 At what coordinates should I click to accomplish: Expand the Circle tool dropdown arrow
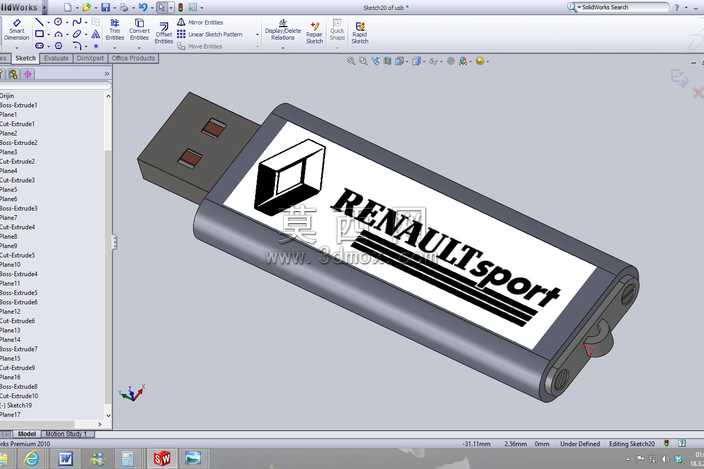[x=67, y=22]
